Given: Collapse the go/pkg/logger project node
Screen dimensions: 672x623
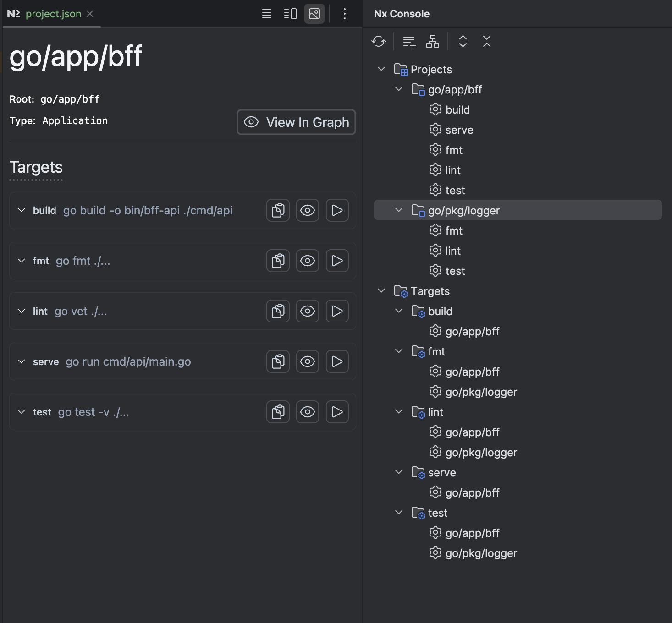Looking at the screenshot, I should 399,210.
